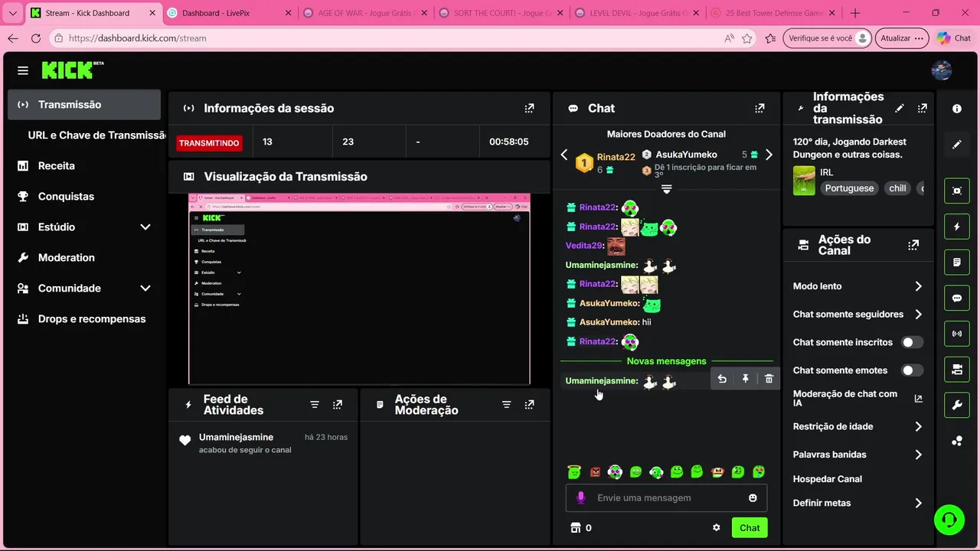
Task: Click the chill stream tag
Action: [x=897, y=188]
